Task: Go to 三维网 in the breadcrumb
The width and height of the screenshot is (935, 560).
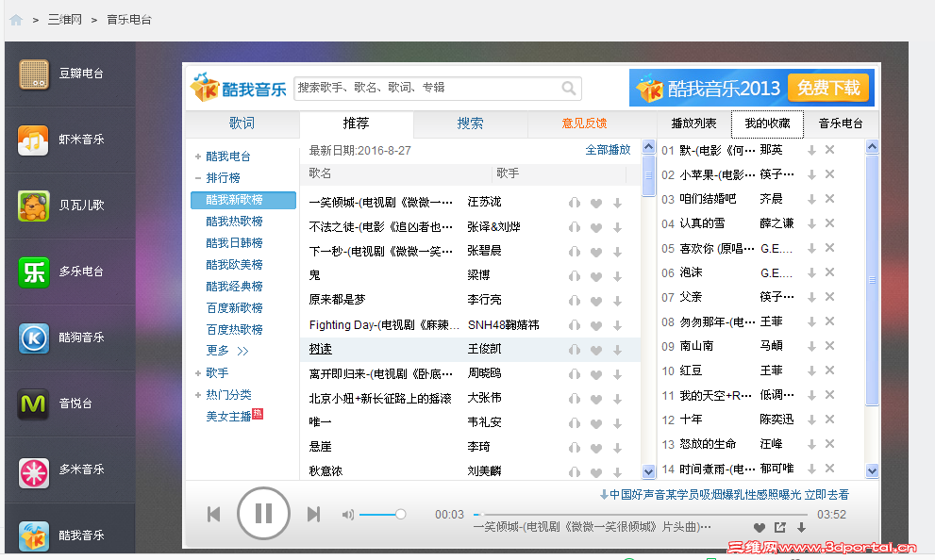Action: pos(64,20)
